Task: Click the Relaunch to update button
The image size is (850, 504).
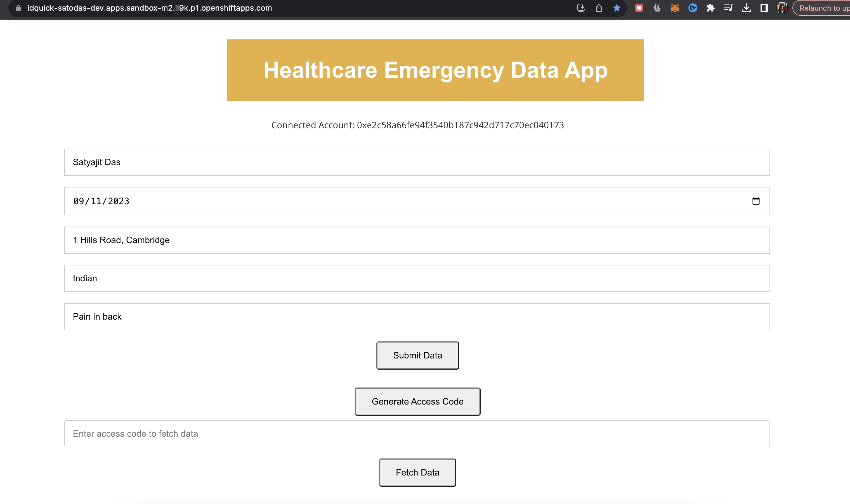Action: pos(823,8)
